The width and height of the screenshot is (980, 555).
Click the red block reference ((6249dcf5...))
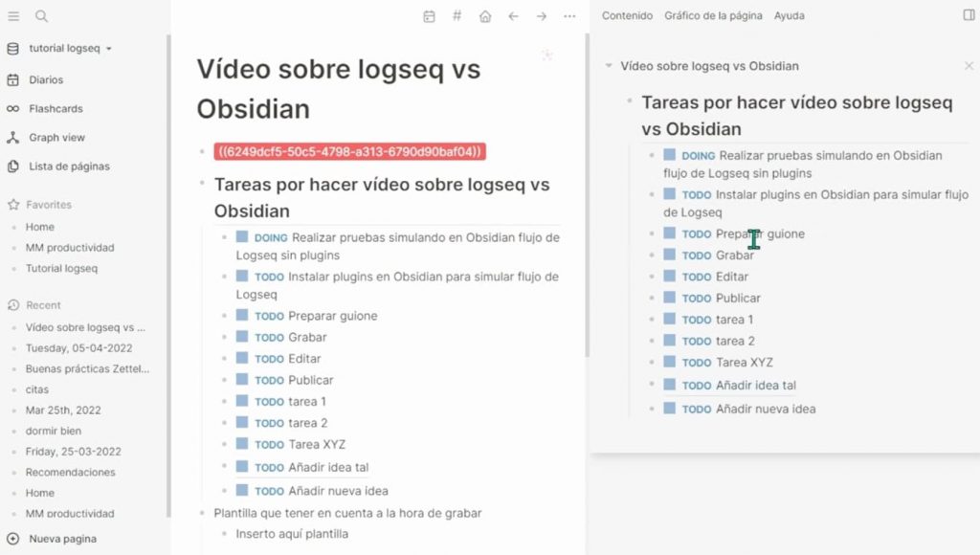[x=350, y=152]
